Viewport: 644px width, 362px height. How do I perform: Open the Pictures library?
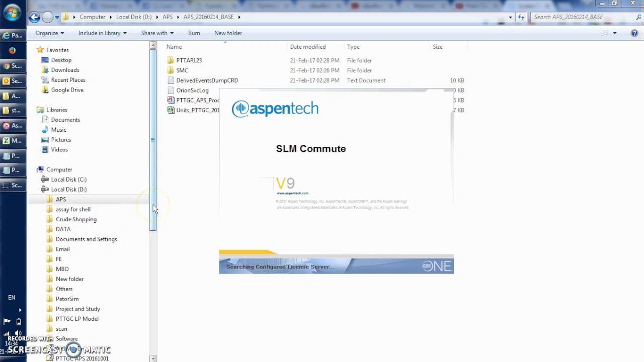tap(61, 140)
